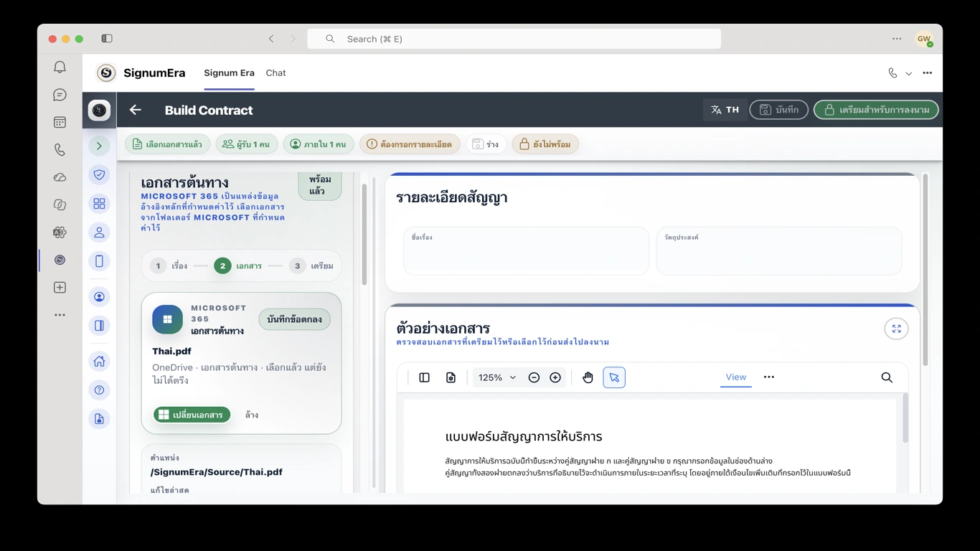Open the Activity bell in Teams rail

pos(60,67)
